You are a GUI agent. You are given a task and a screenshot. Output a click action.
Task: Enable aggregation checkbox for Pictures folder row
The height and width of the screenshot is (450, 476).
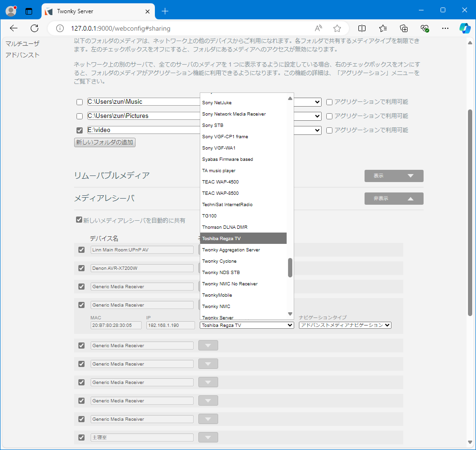(x=330, y=116)
